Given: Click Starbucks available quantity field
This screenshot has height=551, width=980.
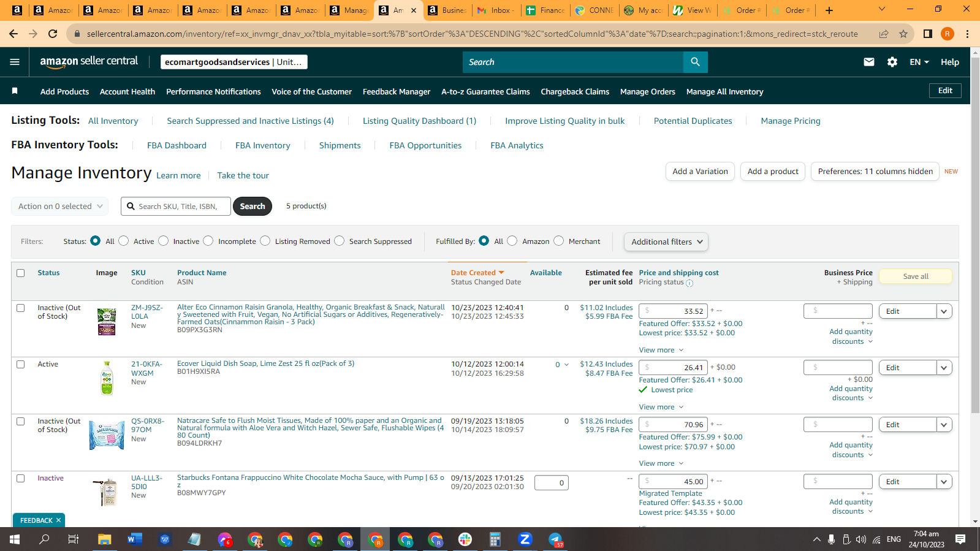Looking at the screenshot, I should (552, 483).
